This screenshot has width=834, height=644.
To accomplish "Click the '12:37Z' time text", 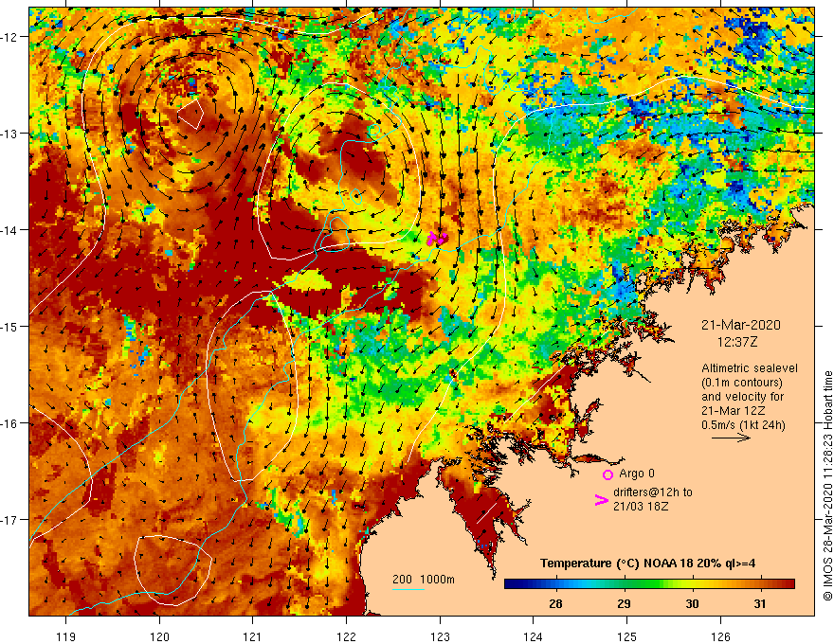I will click(737, 342).
